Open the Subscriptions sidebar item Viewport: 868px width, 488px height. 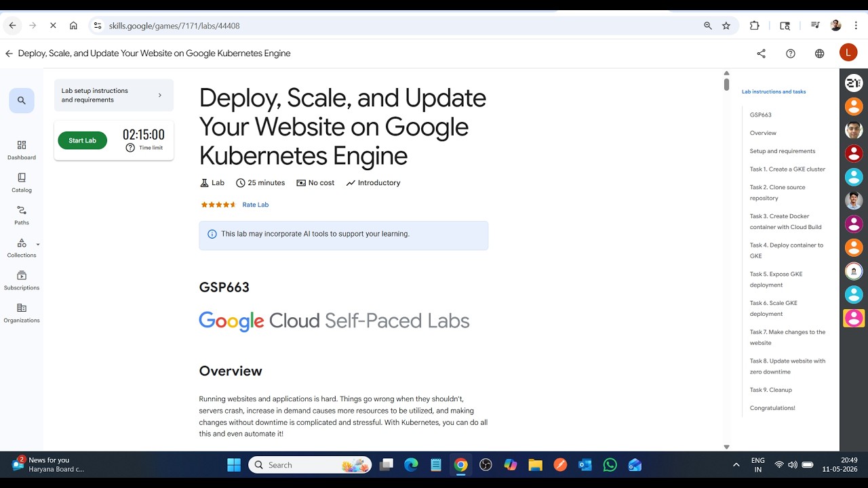(22, 281)
